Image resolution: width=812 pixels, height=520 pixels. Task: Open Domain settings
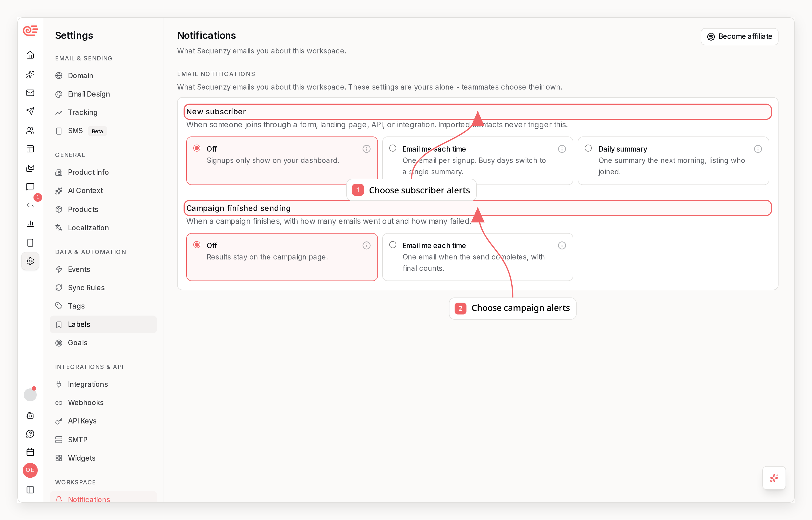[103, 76]
